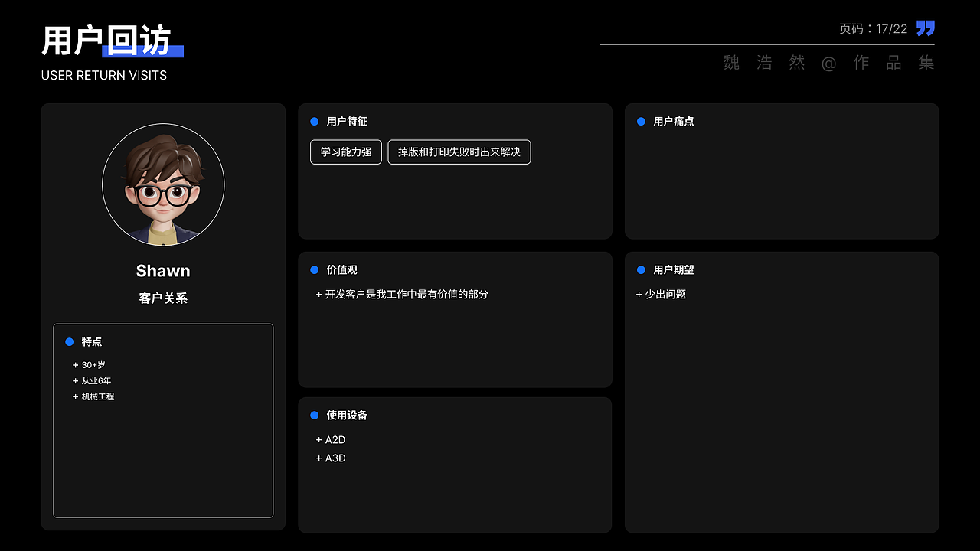
Task: Toggle the 学习能力强 tag
Action: [x=345, y=152]
